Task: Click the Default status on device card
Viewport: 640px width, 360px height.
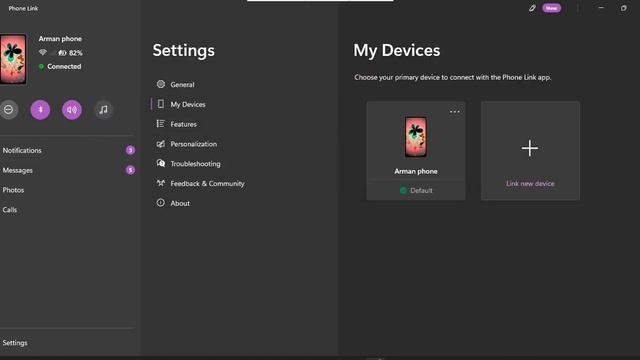Action: 416,190
